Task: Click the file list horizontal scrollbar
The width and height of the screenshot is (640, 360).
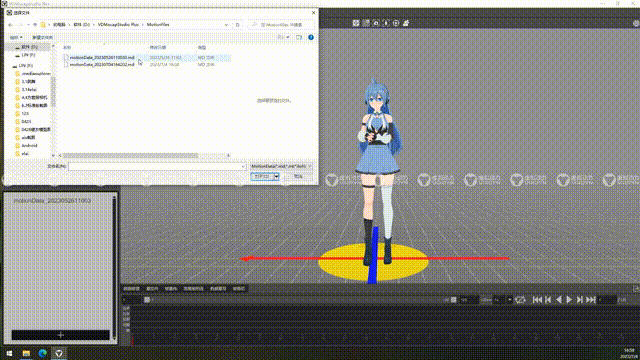Action: coord(131,156)
